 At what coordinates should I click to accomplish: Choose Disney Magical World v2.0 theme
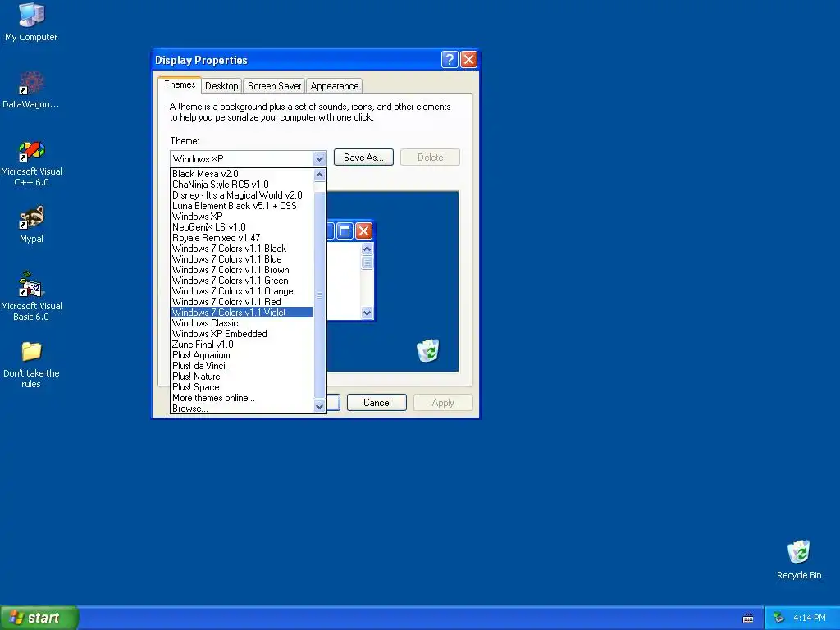tap(242, 195)
